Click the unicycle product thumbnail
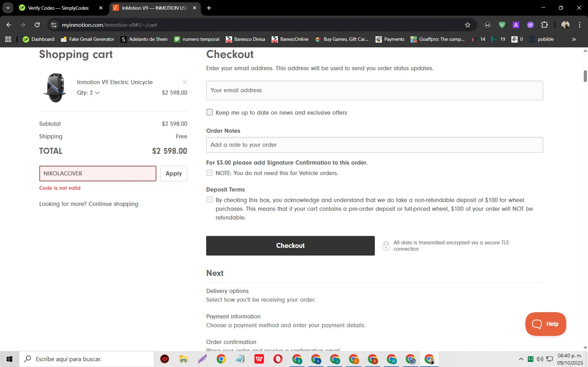The image size is (588, 367). coord(55,87)
